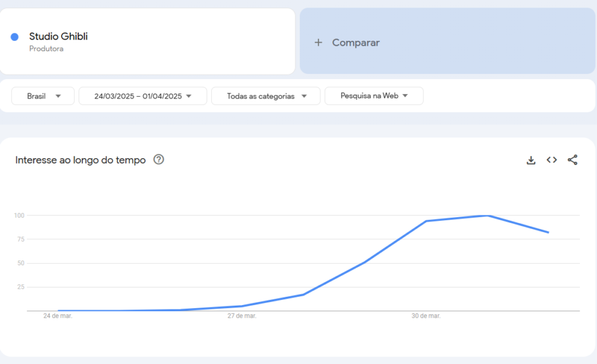Click the Interesse ao longo do tempo heading
Image resolution: width=597 pixels, height=364 pixels.
80,160
